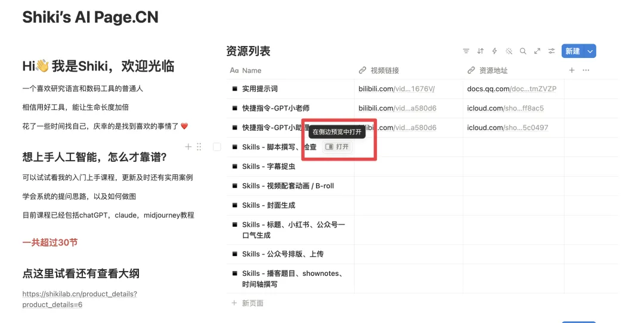
Task: Add a new property column with the plus icon
Action: click(x=572, y=70)
